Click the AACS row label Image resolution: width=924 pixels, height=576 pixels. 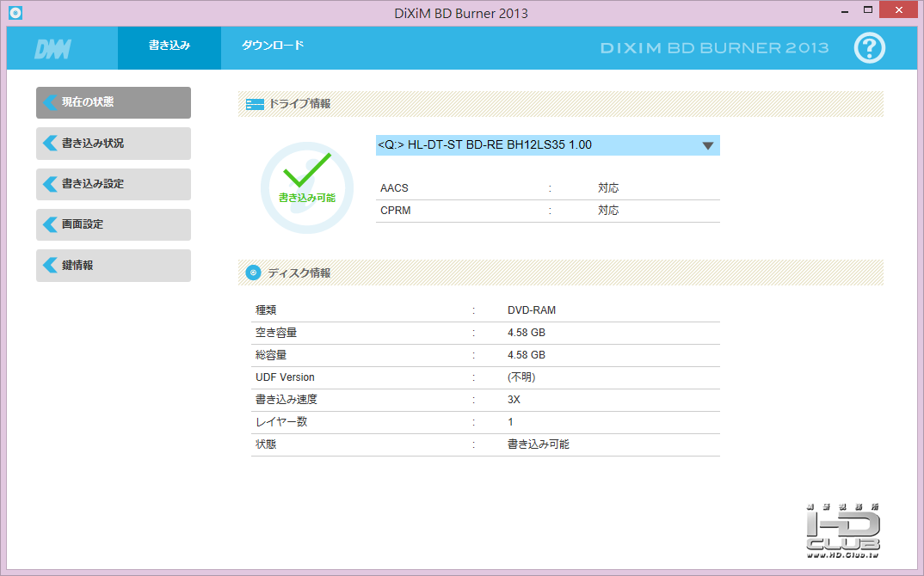[394, 188]
